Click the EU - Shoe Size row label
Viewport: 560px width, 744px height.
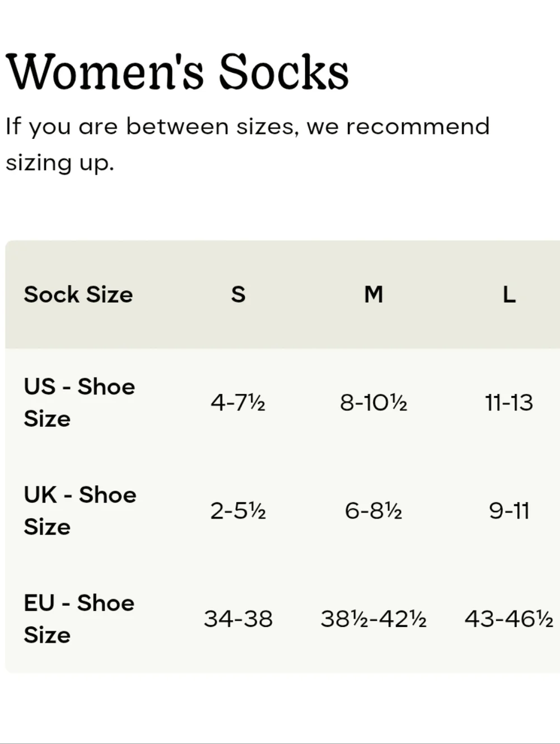tap(79, 619)
